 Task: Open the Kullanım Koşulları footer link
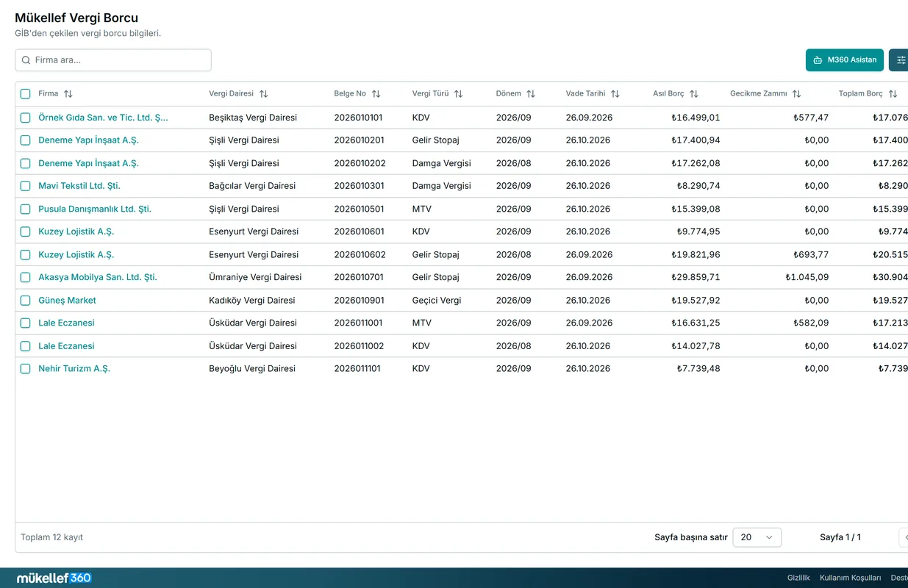tap(851, 578)
